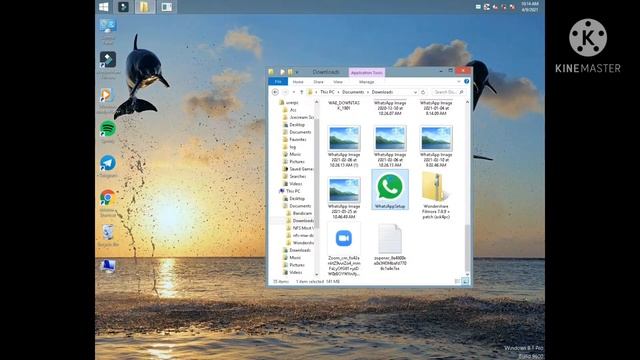
Task: Go back in File Explorer
Action: (x=275, y=92)
